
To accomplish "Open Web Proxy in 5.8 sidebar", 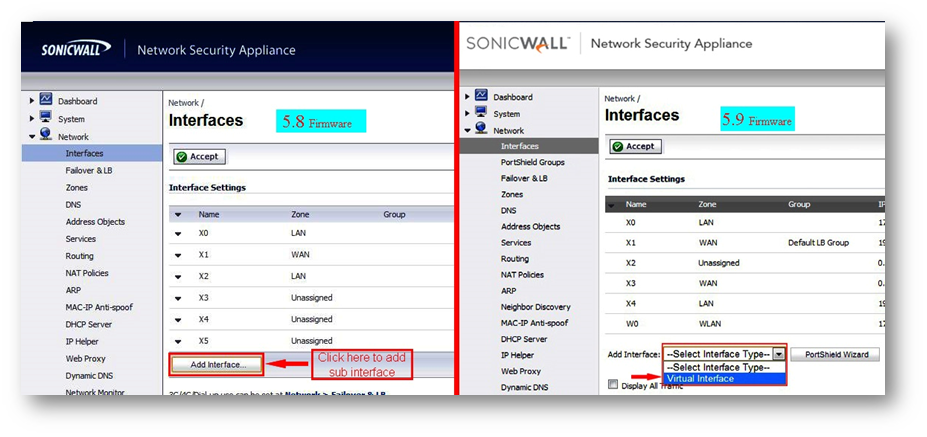I will click(x=85, y=358).
